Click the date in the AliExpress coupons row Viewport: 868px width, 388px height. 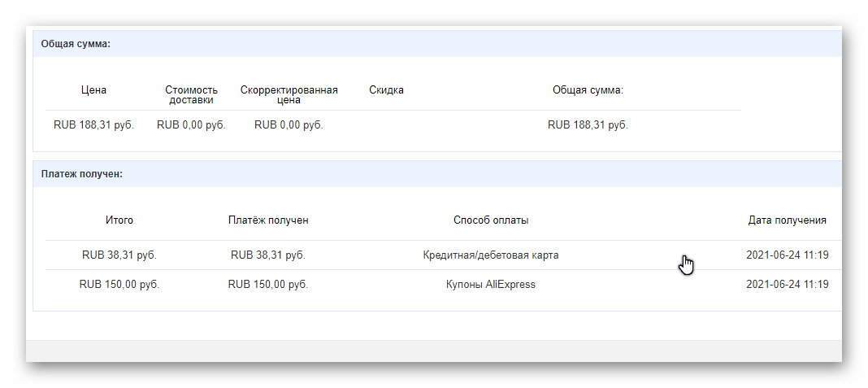[787, 285]
